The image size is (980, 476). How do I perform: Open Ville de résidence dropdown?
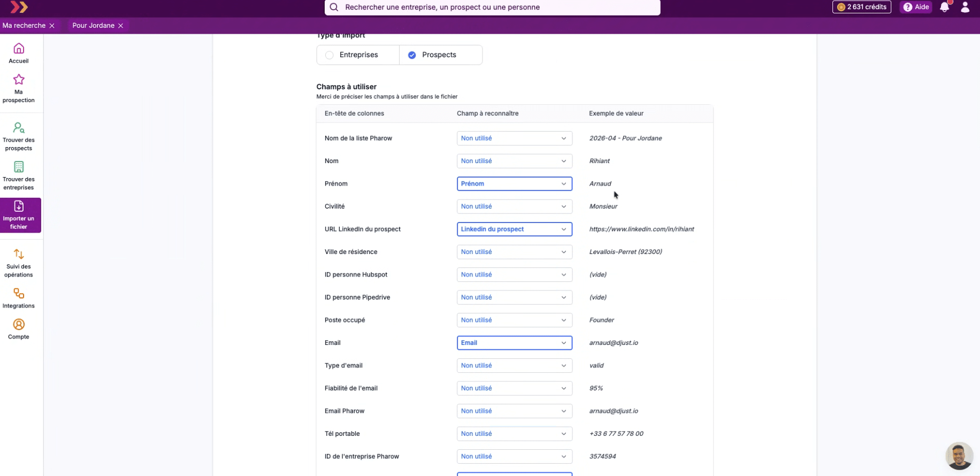click(x=515, y=252)
